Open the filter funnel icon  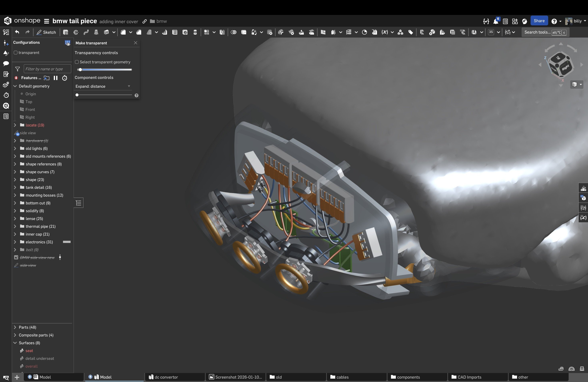(x=18, y=69)
